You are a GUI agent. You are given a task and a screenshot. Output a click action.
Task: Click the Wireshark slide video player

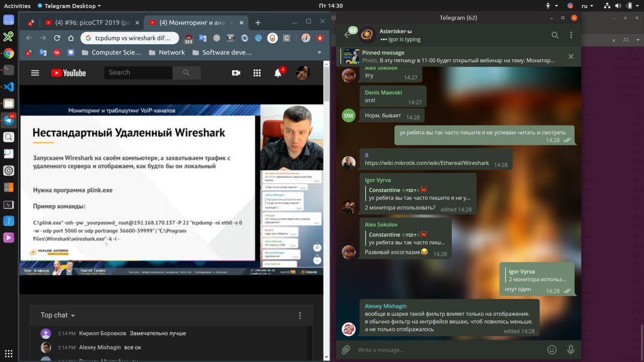tap(172, 190)
